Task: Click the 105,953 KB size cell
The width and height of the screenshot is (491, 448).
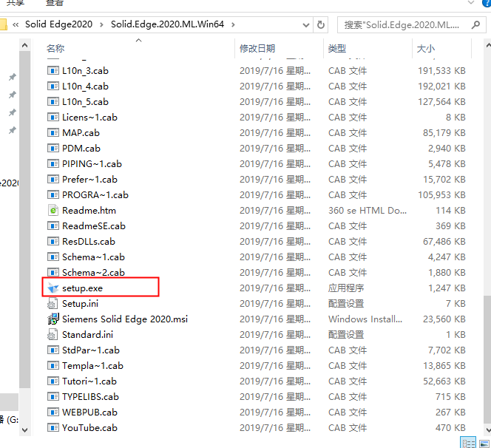Action: [x=442, y=195]
